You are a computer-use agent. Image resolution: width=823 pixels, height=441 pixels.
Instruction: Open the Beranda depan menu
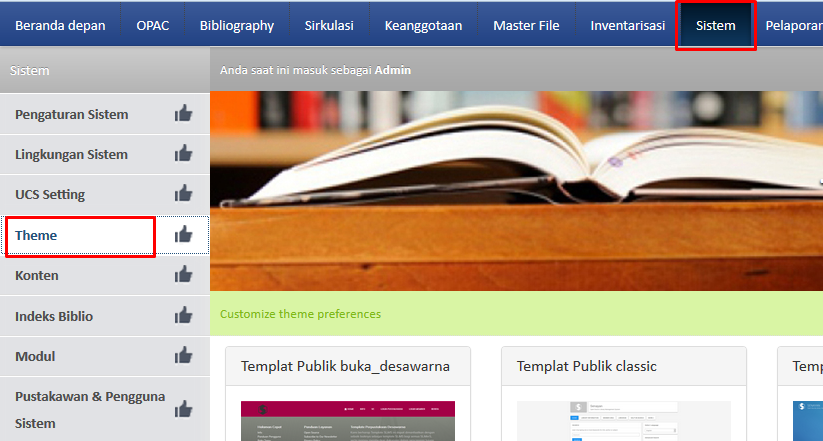[x=60, y=25]
